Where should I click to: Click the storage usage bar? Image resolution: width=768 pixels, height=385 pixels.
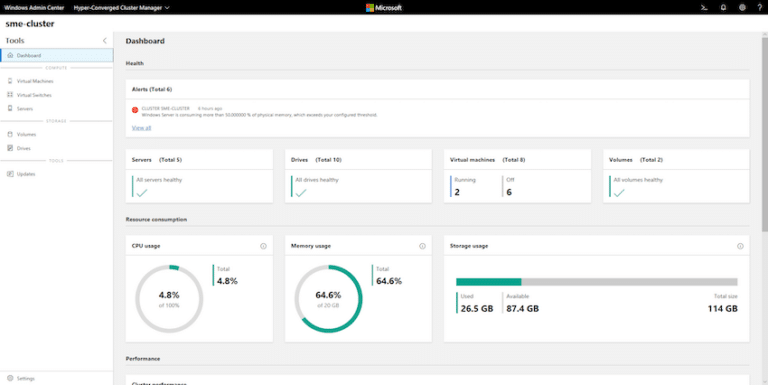(597, 282)
